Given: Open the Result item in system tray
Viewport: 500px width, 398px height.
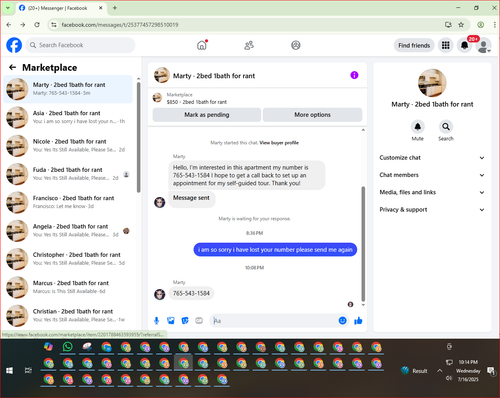Looking at the screenshot, I should pos(414,371).
